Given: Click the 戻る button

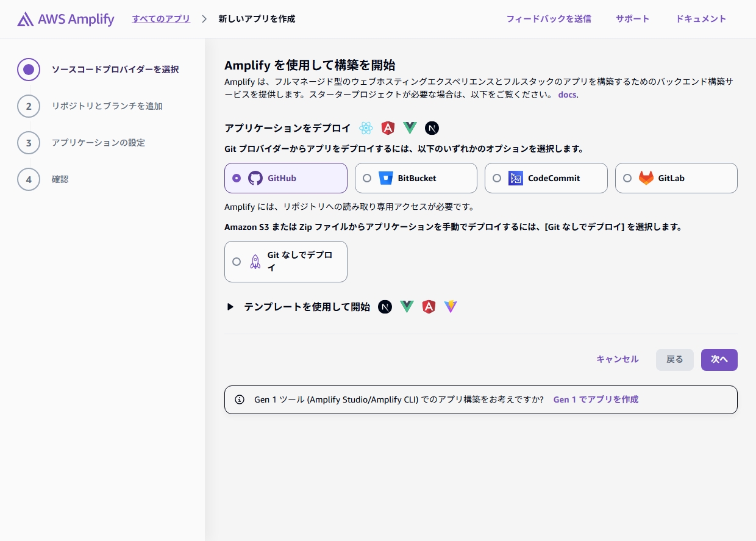Looking at the screenshot, I should pos(675,360).
